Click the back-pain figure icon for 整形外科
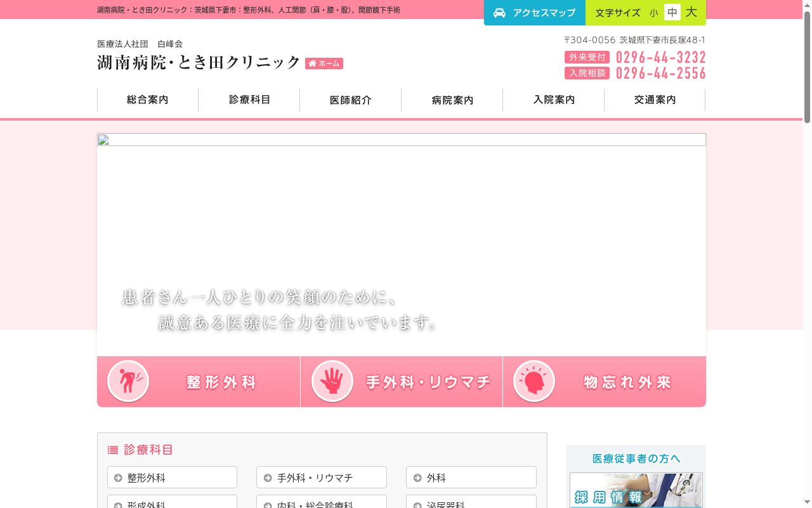The height and width of the screenshot is (508, 812). pos(128,382)
